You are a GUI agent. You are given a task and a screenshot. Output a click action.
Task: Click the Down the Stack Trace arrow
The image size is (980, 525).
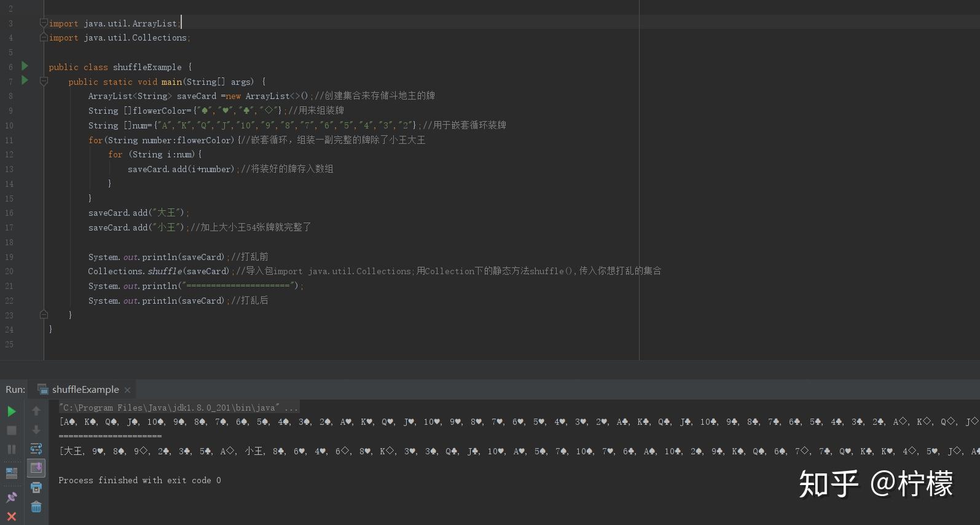[36, 430]
